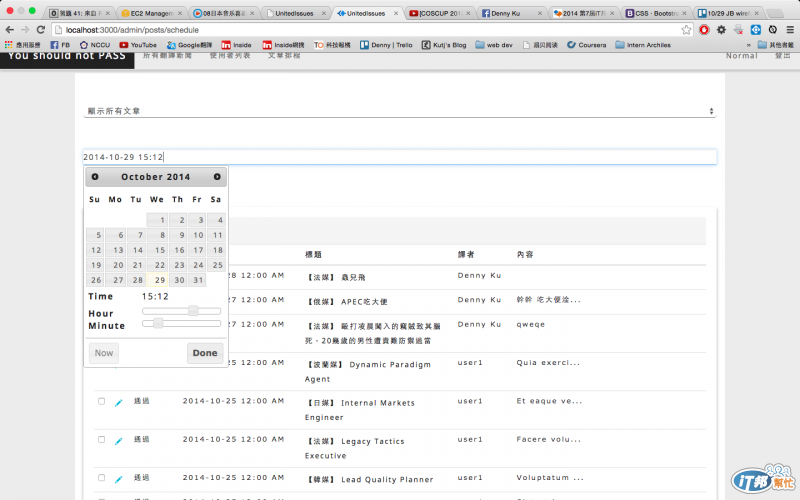Open the 所有翻譯新聞 nav item
This screenshot has height=500, width=800.
tap(167, 55)
